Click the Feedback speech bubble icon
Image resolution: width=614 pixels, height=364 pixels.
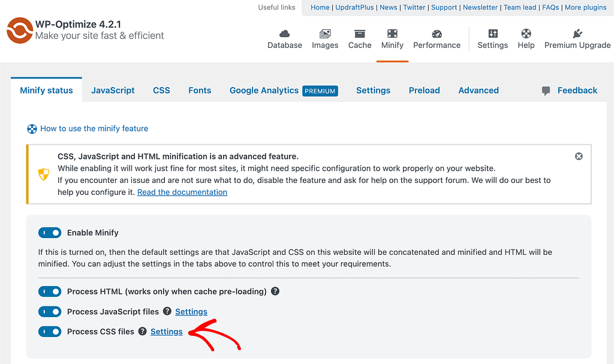pos(546,91)
